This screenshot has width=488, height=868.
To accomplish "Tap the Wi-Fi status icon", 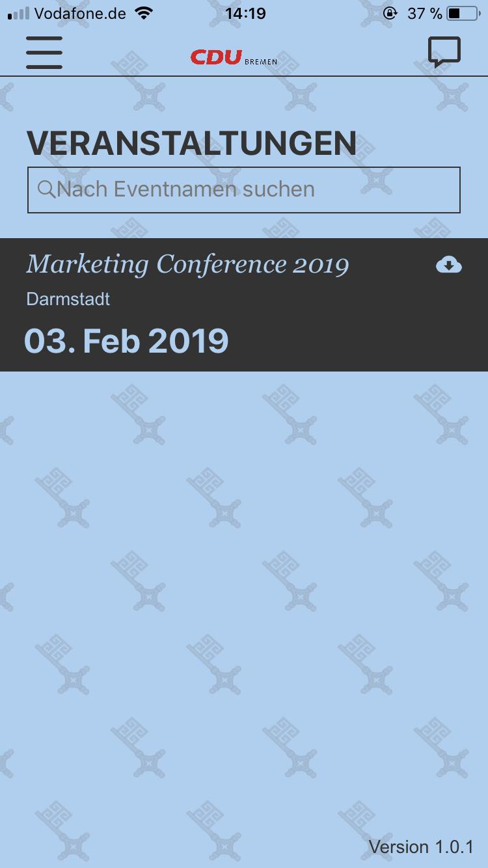I will pos(143,13).
